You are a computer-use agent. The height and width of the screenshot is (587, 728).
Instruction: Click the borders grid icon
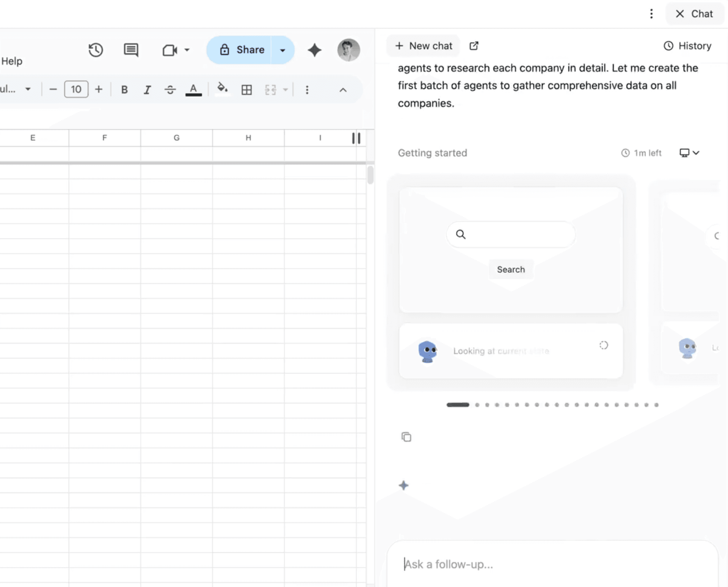point(246,90)
